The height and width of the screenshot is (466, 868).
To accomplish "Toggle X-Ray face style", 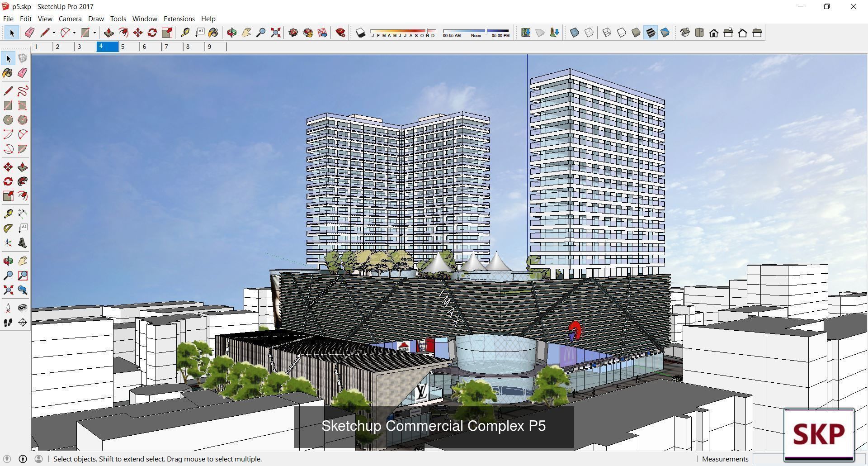I will click(x=575, y=33).
